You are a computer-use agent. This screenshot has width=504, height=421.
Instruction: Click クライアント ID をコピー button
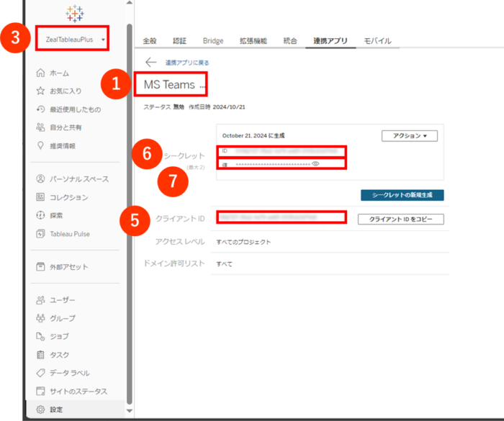(401, 219)
